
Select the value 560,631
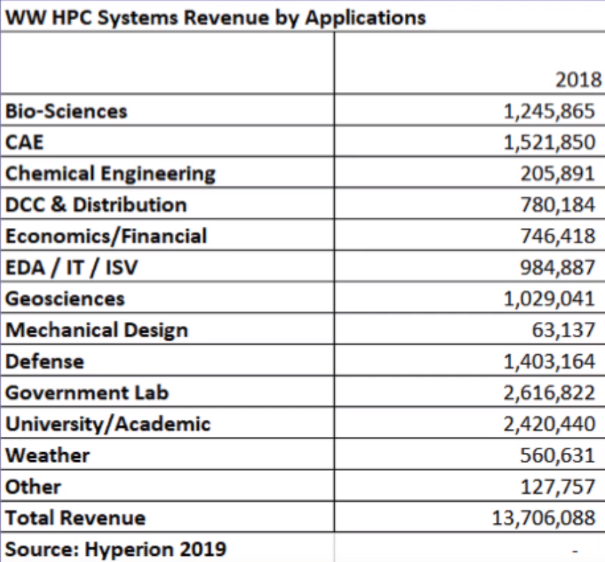(x=558, y=455)
